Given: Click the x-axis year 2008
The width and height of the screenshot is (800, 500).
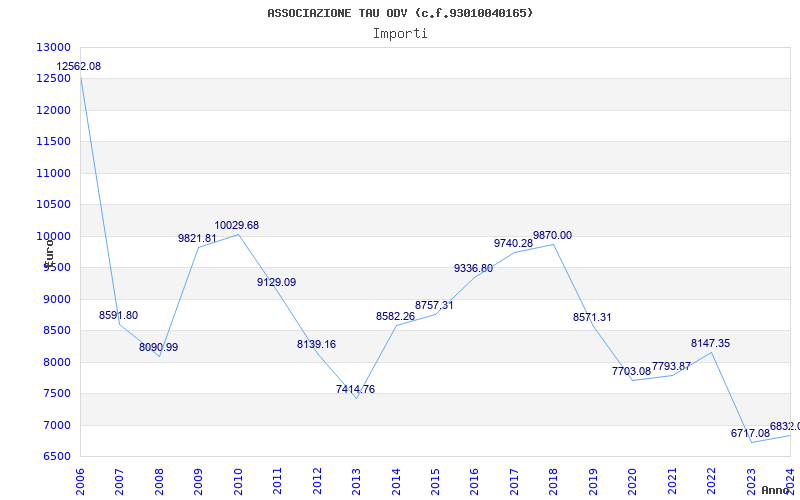Looking at the screenshot, I should pos(159,481).
